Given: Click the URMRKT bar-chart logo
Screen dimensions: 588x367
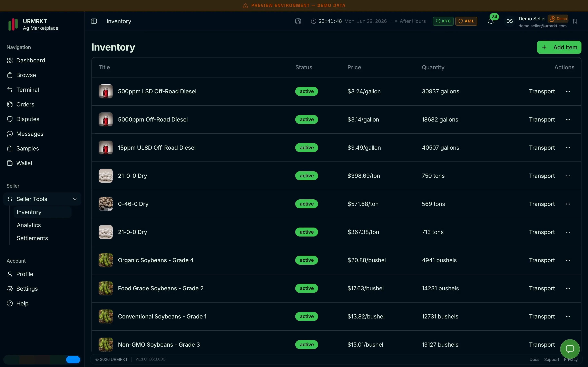Looking at the screenshot, I should [13, 24].
